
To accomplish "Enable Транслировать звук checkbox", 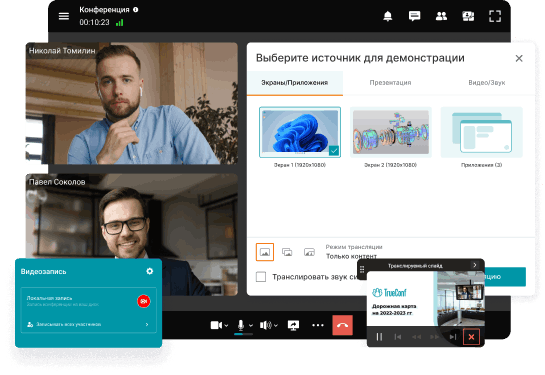I will 261,277.
